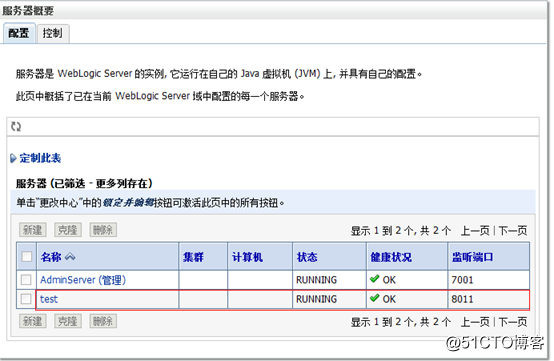
Task: Switch to the 配置 tab
Action: (19, 33)
